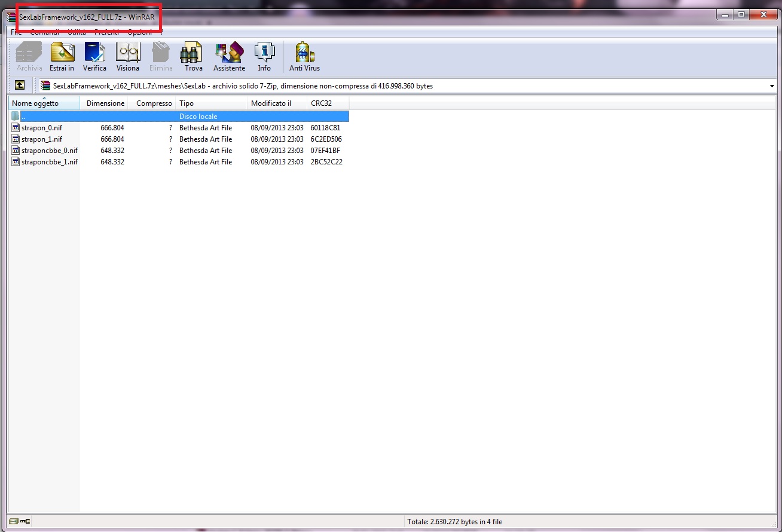The height and width of the screenshot is (532, 782).
Task: Click the key password icon in status bar
Action: tap(25, 521)
